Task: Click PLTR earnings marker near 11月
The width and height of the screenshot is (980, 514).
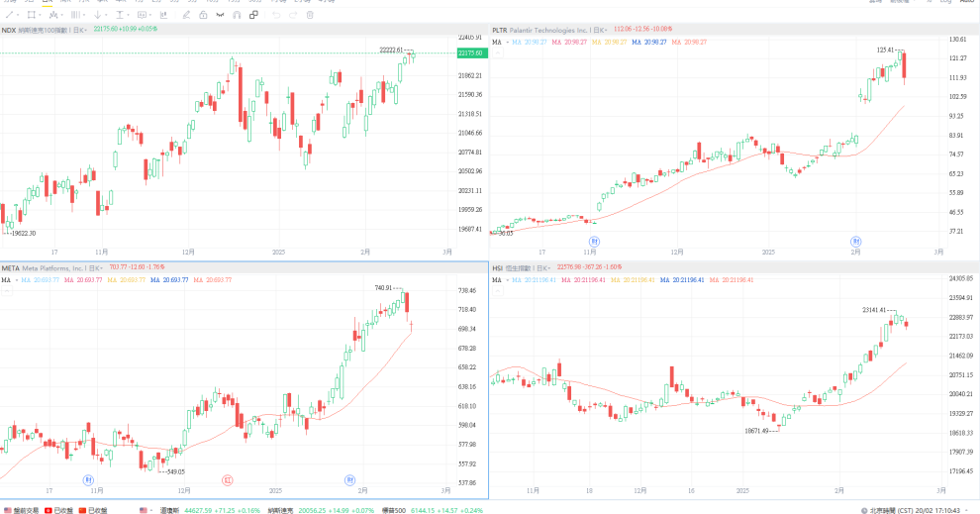Action: (x=594, y=242)
